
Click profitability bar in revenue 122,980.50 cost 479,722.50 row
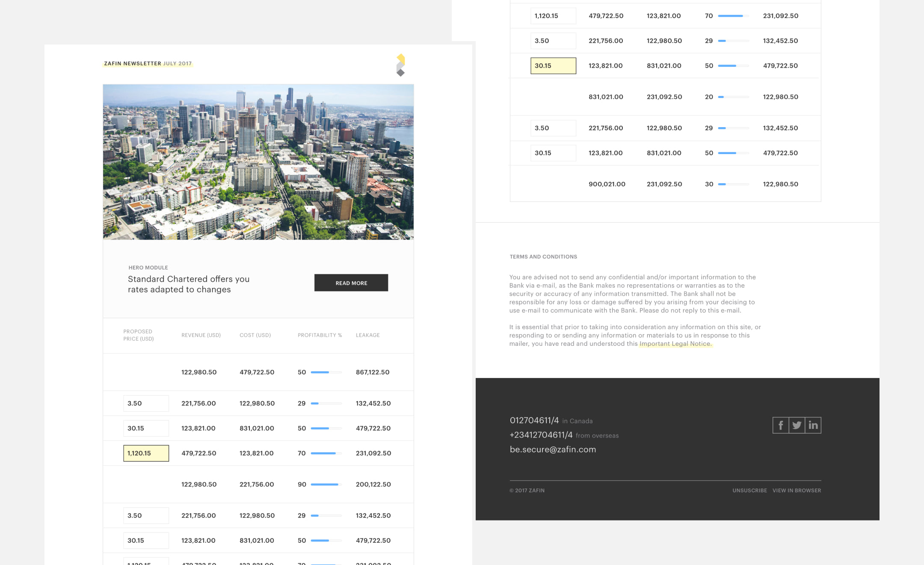pos(326,372)
